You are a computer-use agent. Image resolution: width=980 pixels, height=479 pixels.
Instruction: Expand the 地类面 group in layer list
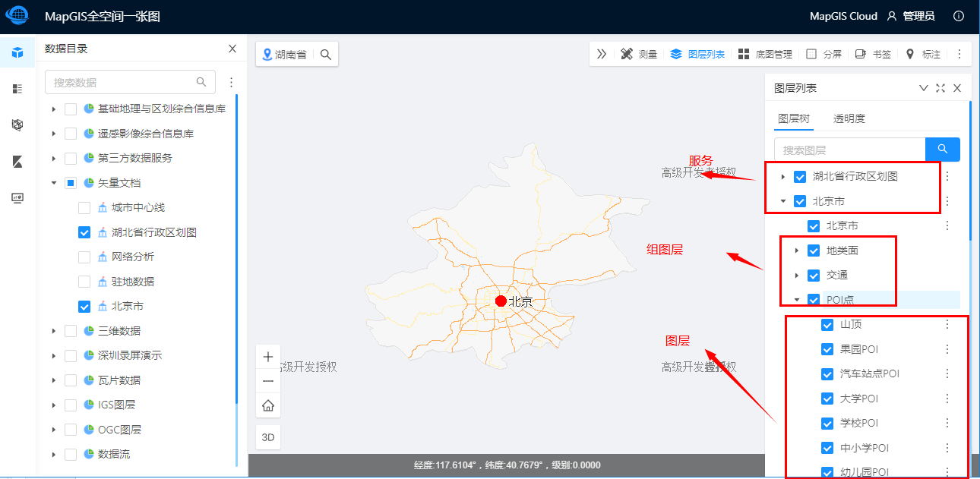[797, 251]
